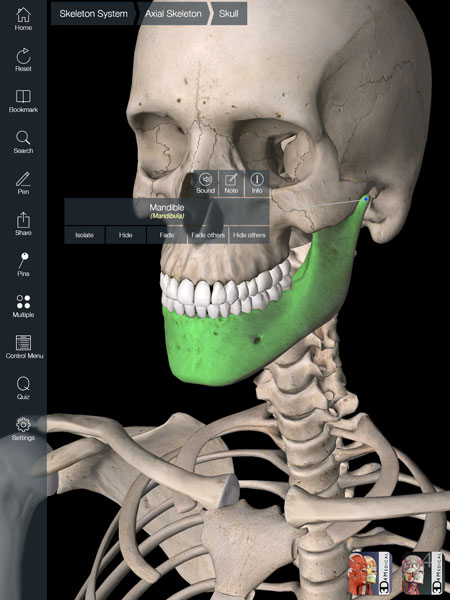The height and width of the screenshot is (600, 450).
Task: Hide the Mandible bone
Action: pyautogui.click(x=126, y=235)
